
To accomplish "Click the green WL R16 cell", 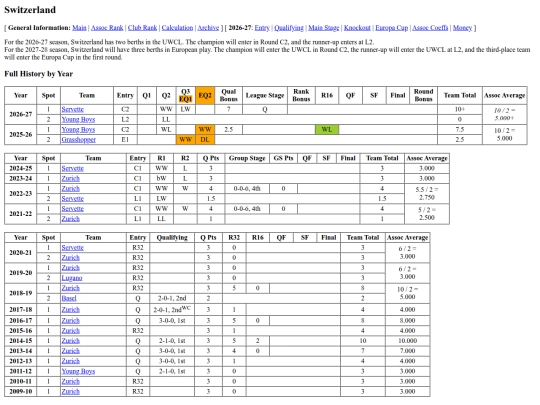I will click(327, 129).
